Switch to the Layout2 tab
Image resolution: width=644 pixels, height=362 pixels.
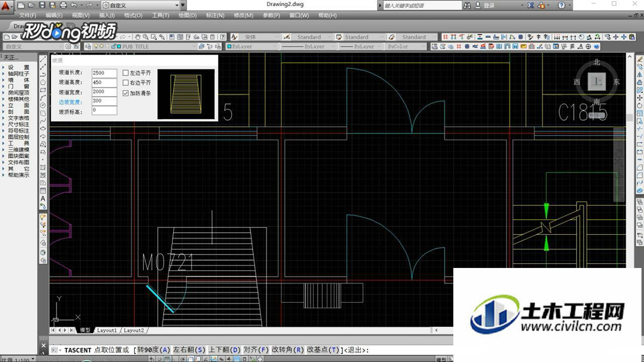(134, 330)
